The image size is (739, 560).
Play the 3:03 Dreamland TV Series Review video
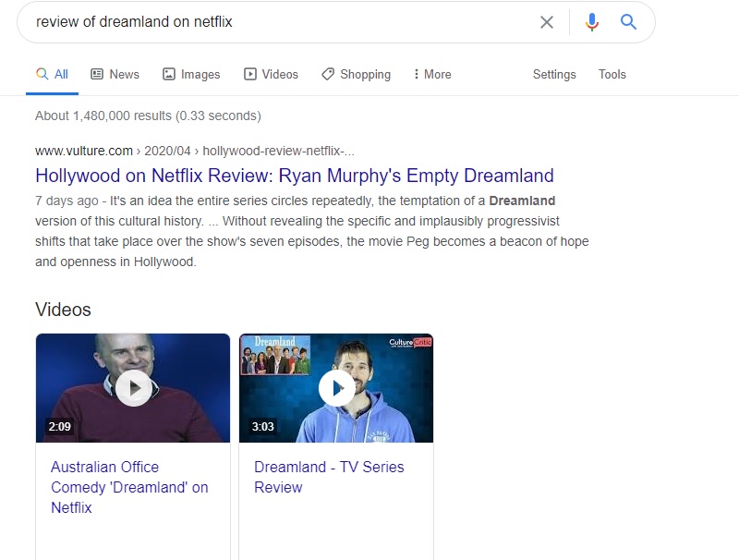pyautogui.click(x=336, y=388)
